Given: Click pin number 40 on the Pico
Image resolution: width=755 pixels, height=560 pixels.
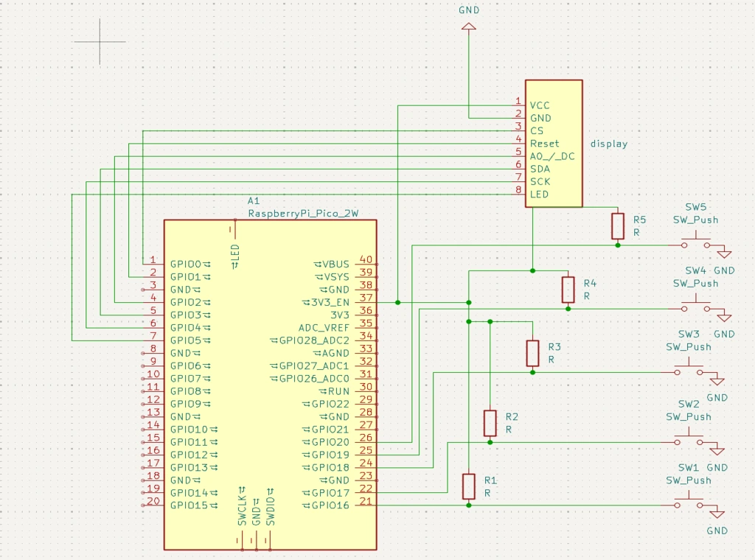Looking at the screenshot, I should tap(366, 259).
